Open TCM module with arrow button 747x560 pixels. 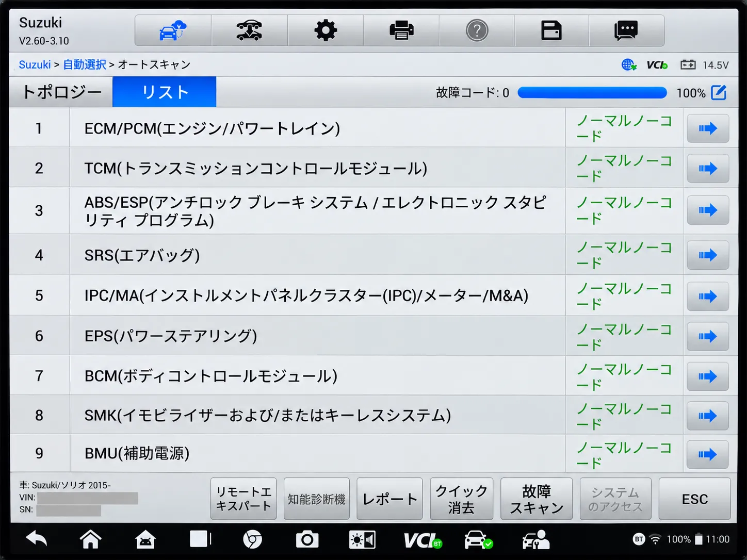(x=708, y=169)
